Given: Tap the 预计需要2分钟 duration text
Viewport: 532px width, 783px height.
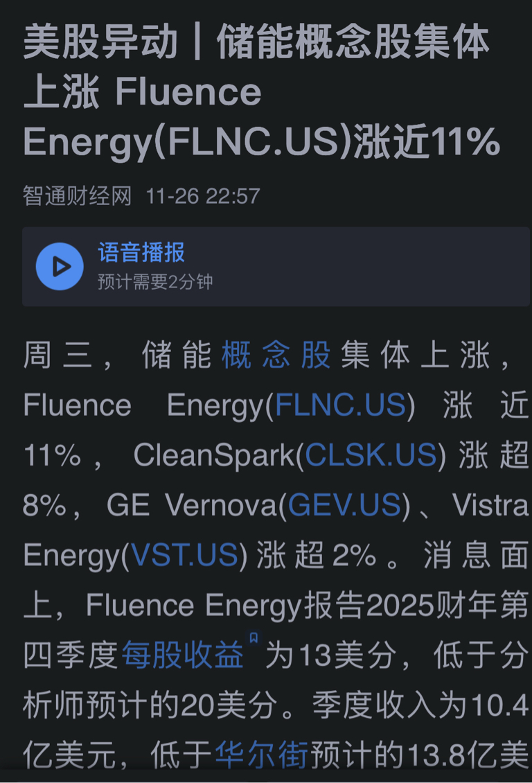Looking at the screenshot, I should click(155, 282).
